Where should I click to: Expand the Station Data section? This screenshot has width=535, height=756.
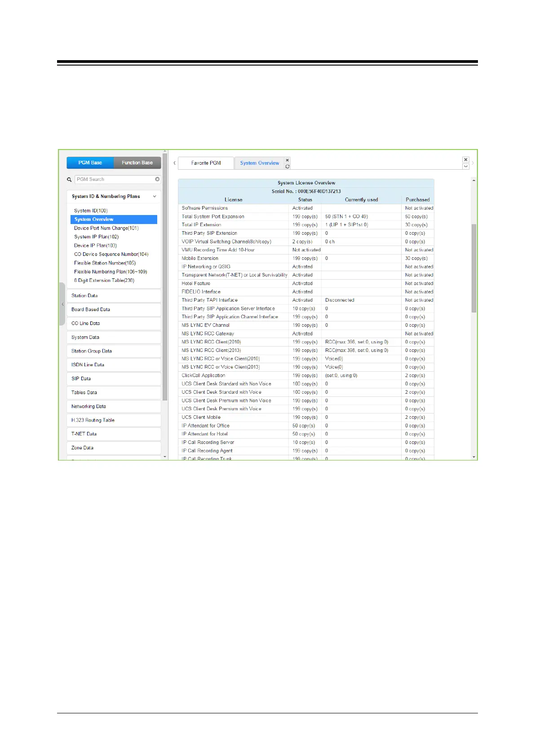point(114,296)
